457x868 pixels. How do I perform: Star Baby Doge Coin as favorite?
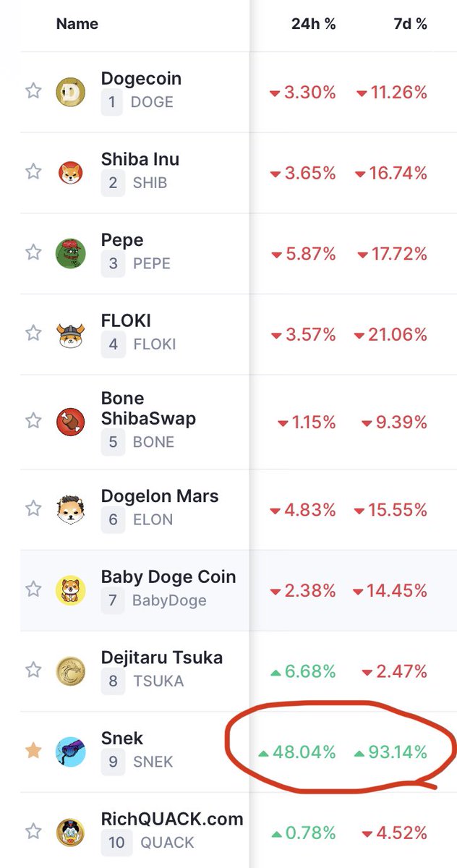(33, 590)
